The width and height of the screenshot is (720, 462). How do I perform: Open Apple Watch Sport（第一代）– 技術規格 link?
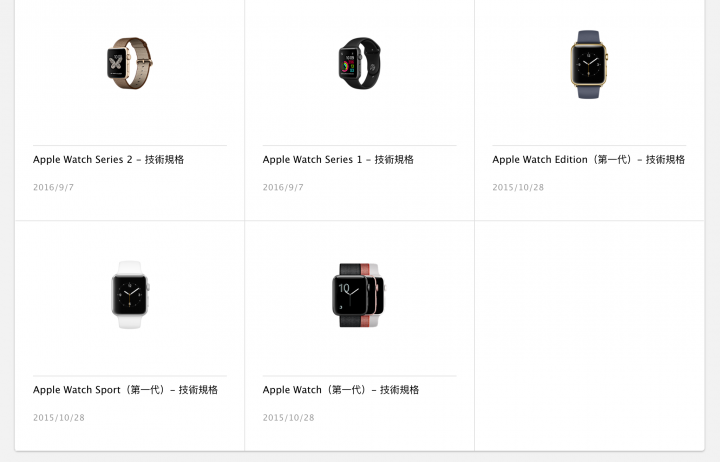pos(125,389)
